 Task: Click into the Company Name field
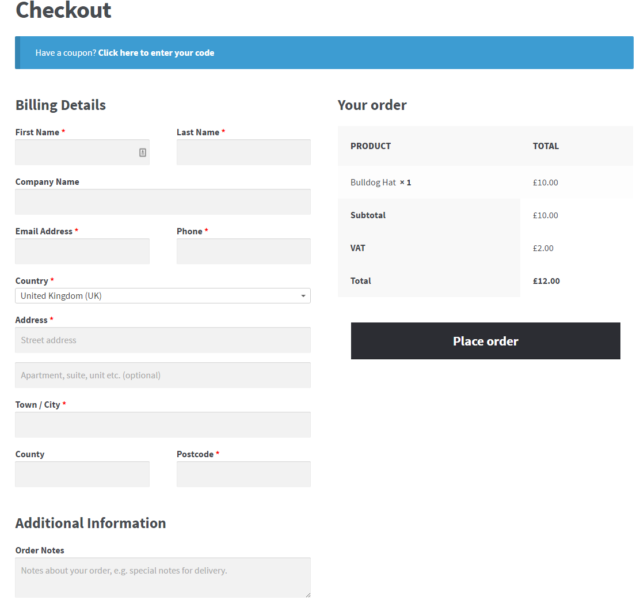[x=163, y=202]
